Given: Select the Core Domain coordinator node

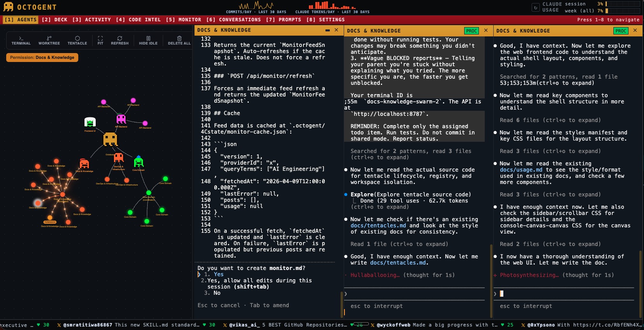Looking at the screenshot, I should point(148,193).
